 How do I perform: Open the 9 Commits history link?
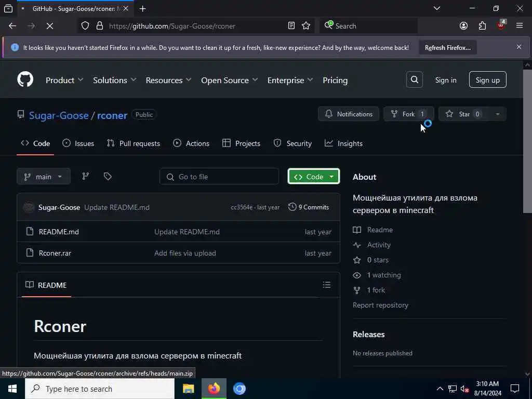click(309, 207)
